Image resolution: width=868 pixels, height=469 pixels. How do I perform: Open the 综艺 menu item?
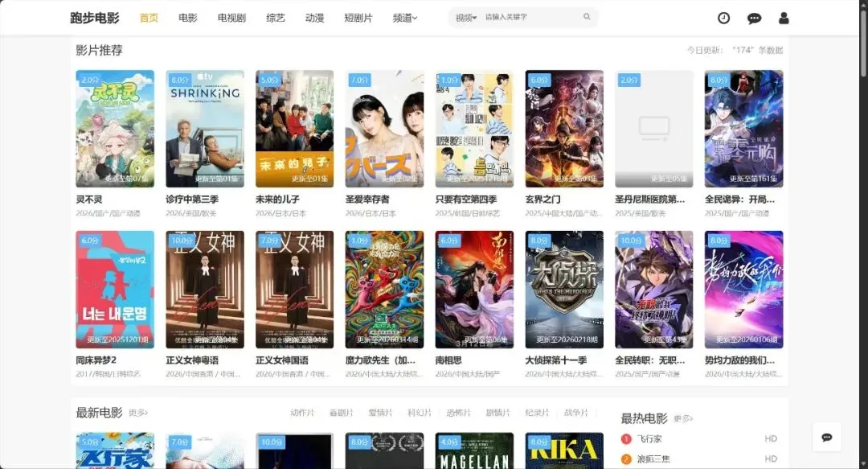[x=276, y=18]
